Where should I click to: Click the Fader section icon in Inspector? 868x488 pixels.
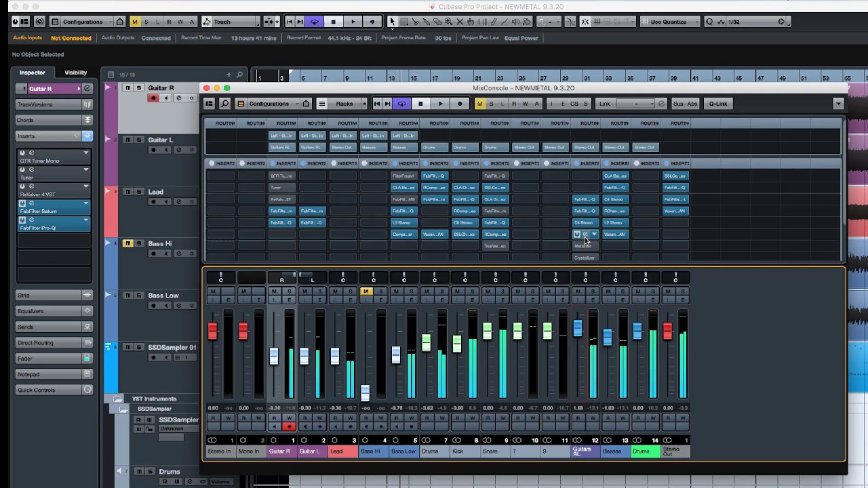87,359
